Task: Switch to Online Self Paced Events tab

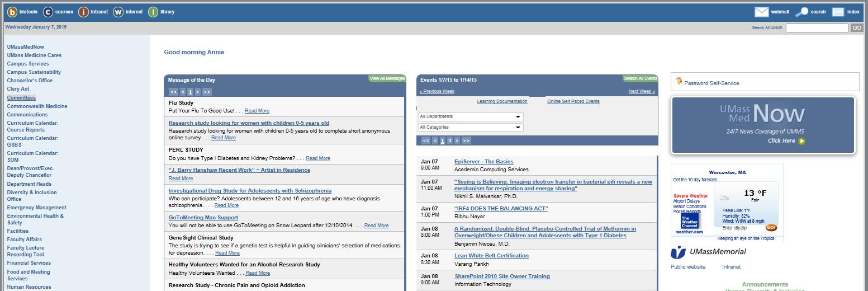Action: click(x=573, y=102)
